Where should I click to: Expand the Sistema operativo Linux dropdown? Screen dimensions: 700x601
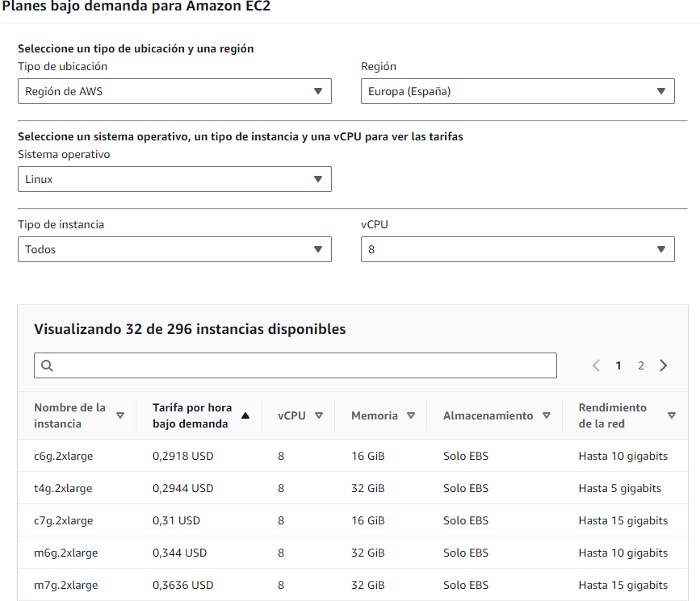[174, 179]
